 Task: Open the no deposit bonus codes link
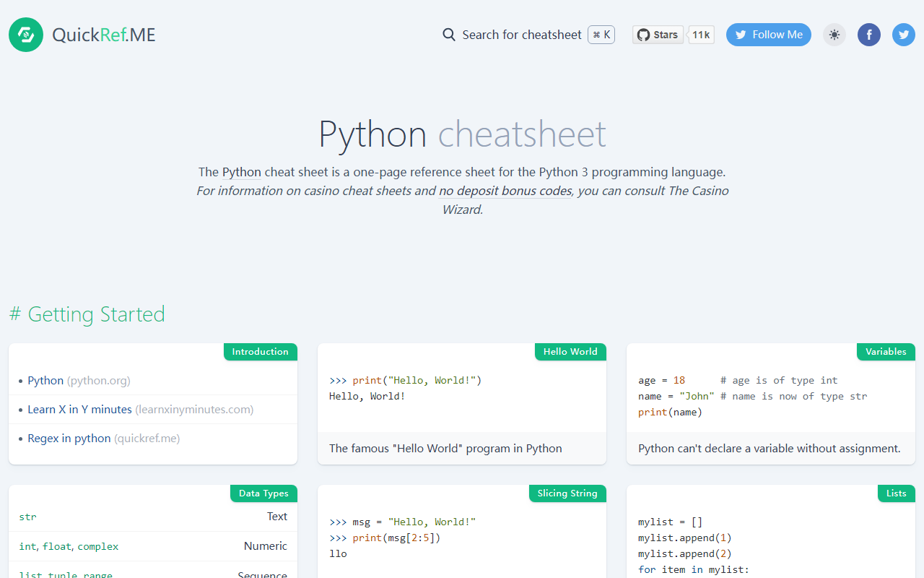point(505,191)
